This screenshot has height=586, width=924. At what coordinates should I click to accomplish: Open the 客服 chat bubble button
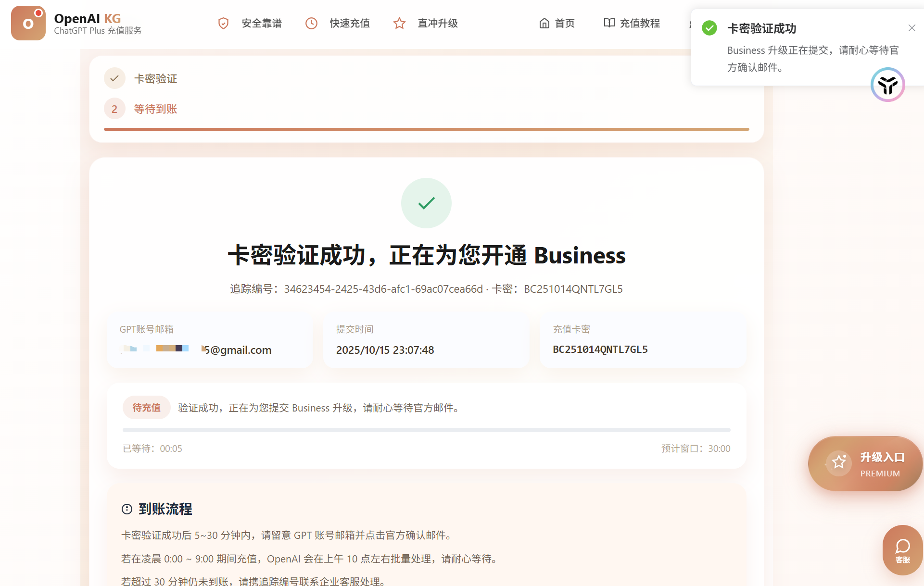pyautogui.click(x=902, y=550)
